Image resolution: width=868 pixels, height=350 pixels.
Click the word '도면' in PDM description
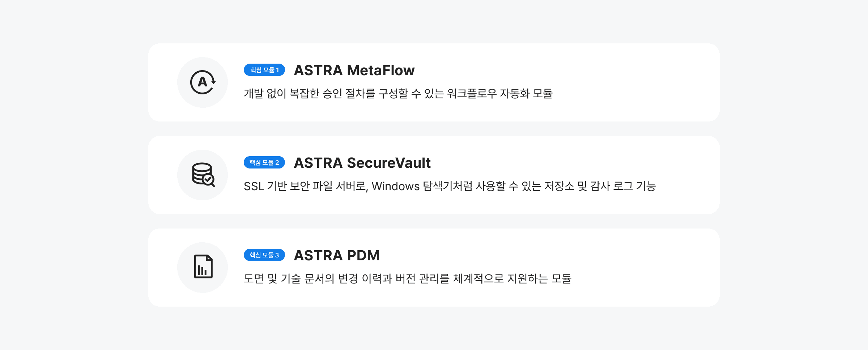254,279
